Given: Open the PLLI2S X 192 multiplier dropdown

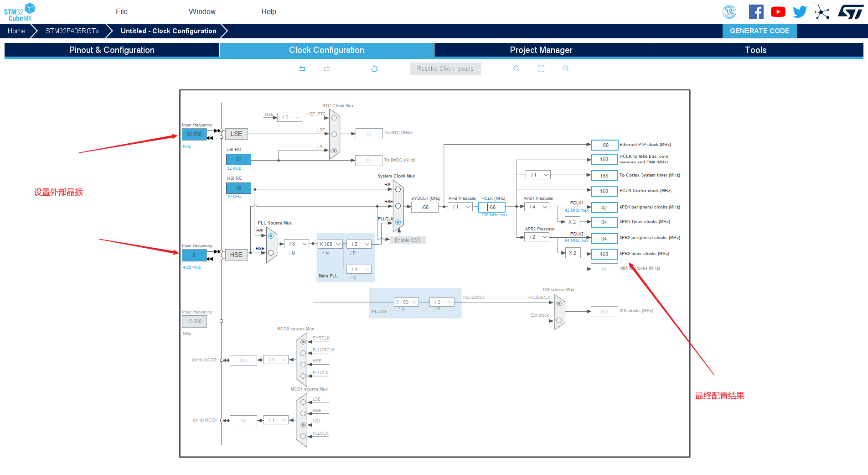Looking at the screenshot, I should pos(406,302).
